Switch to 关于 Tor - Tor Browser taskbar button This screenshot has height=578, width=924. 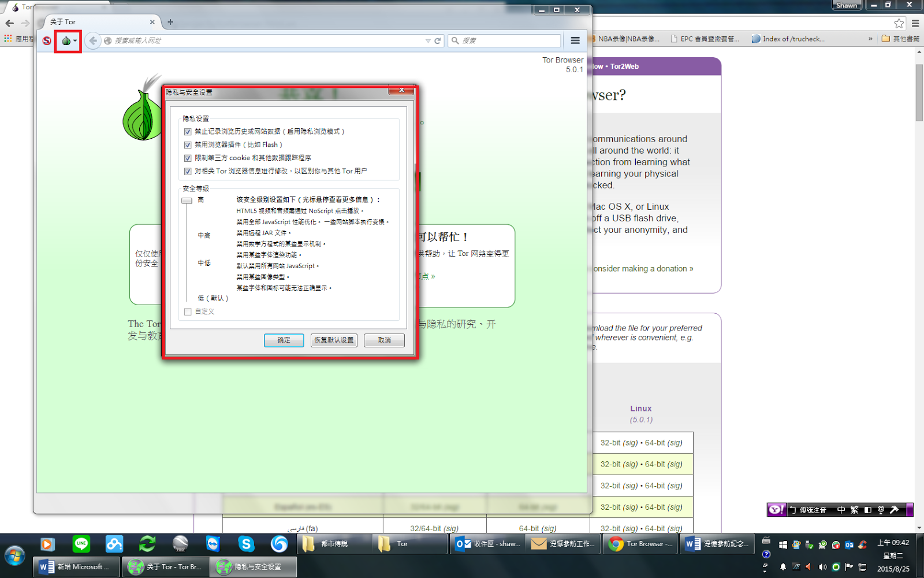pos(165,567)
